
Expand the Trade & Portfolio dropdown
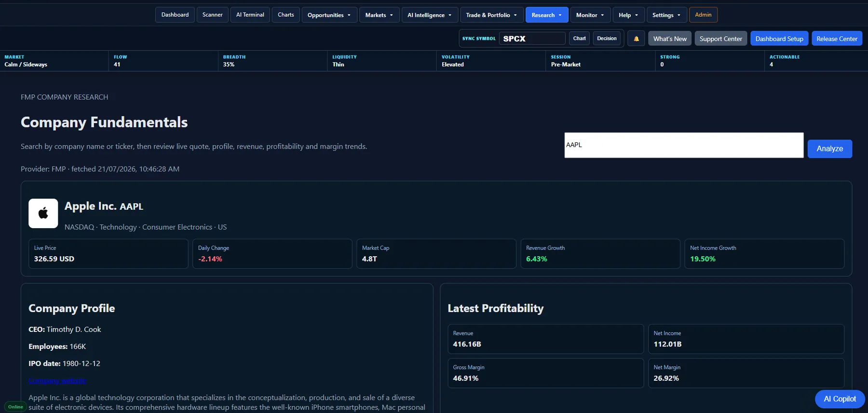492,15
